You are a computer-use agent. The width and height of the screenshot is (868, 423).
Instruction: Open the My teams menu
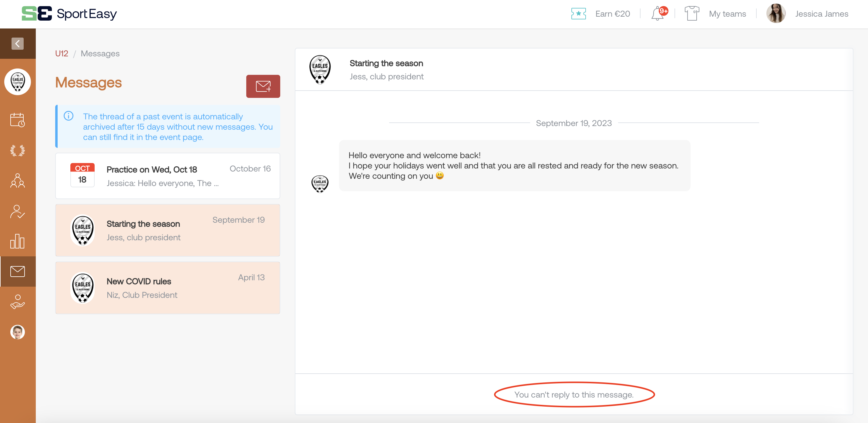click(x=727, y=14)
